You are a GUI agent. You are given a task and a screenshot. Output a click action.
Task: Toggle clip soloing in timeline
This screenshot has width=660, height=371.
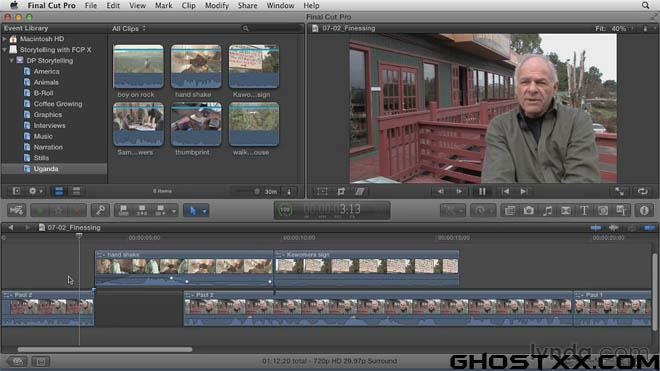pos(631,228)
